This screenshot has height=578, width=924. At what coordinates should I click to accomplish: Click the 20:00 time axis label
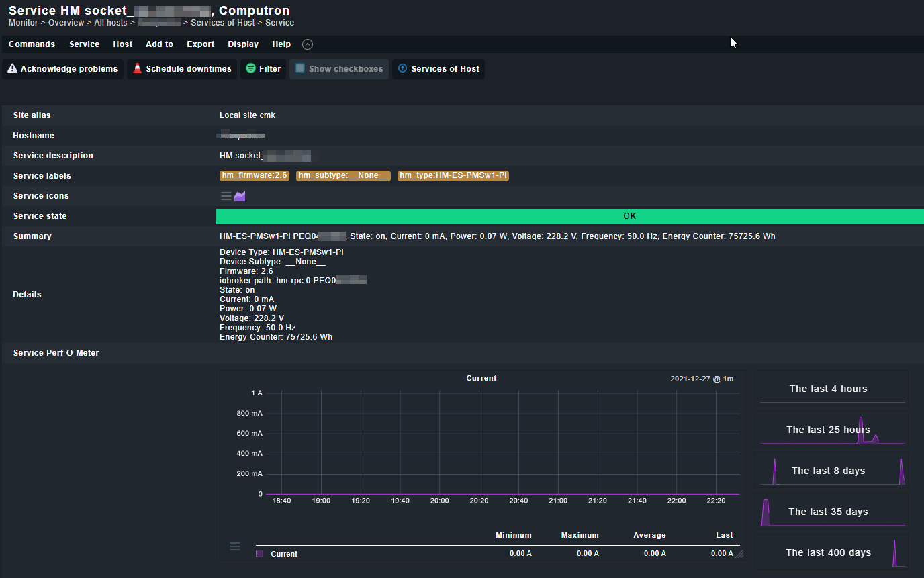(440, 501)
